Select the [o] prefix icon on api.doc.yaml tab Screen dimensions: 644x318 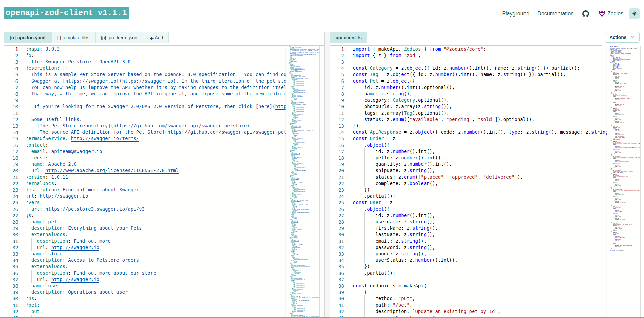tap(12, 37)
